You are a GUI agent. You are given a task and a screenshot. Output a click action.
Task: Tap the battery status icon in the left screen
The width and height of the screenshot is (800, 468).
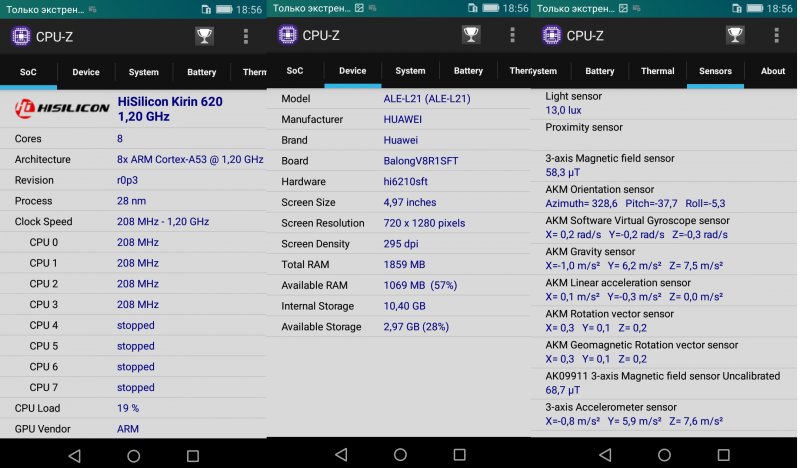[x=223, y=9]
